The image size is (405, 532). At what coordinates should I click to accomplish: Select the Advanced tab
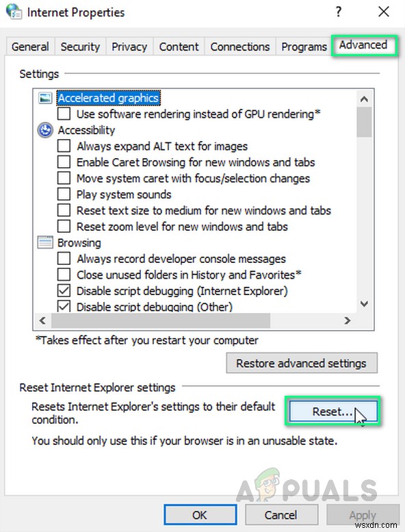363,45
